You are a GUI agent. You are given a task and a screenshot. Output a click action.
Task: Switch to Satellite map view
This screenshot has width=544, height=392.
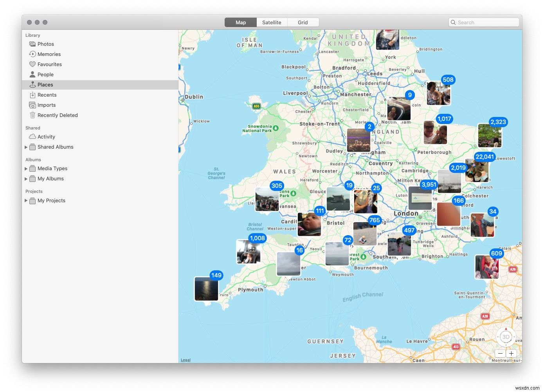(x=272, y=22)
